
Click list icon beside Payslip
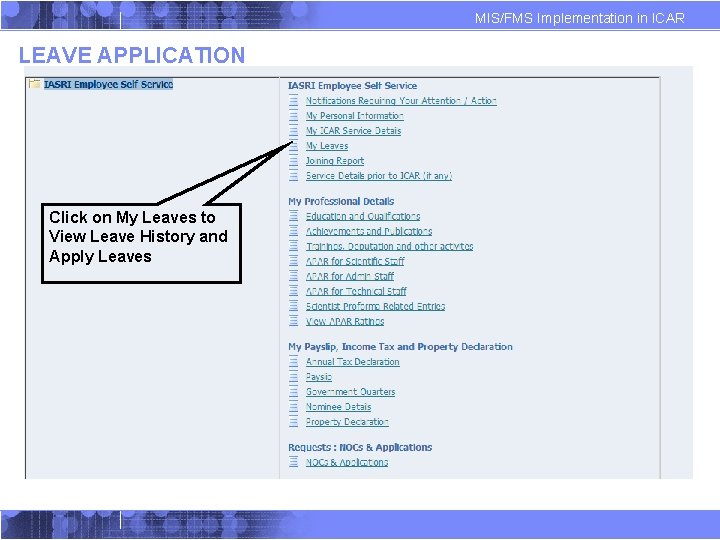pyautogui.click(x=293, y=377)
